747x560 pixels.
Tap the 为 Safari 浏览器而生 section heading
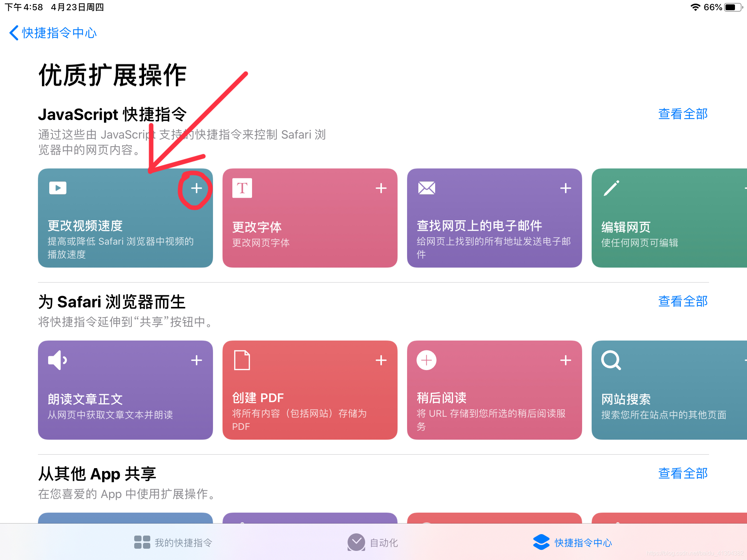coord(112,302)
